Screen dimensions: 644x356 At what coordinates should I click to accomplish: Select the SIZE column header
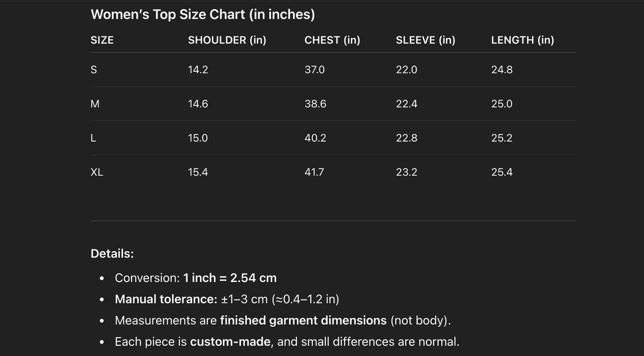click(x=102, y=40)
